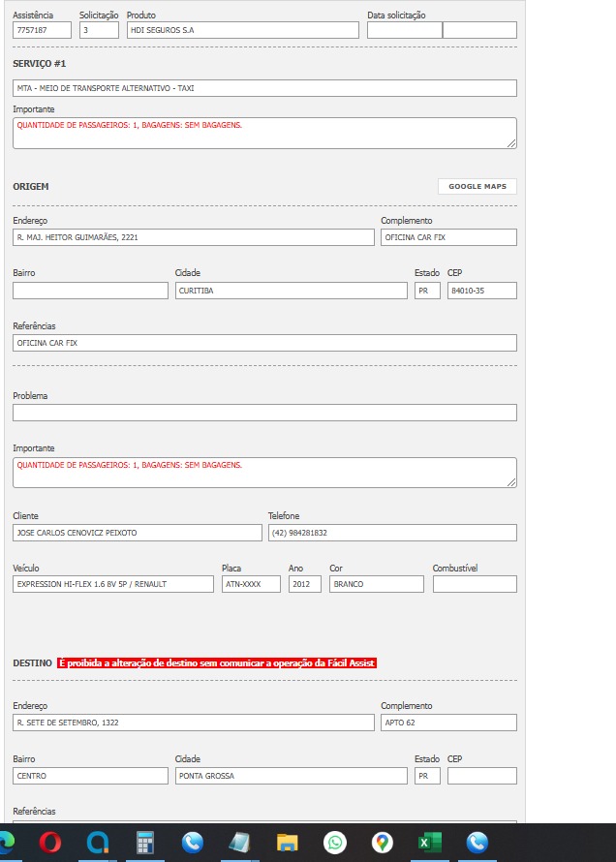This screenshot has height=862, width=616.
Task: Select the Produto field HDI SEGUROS S.A
Action: click(242, 30)
